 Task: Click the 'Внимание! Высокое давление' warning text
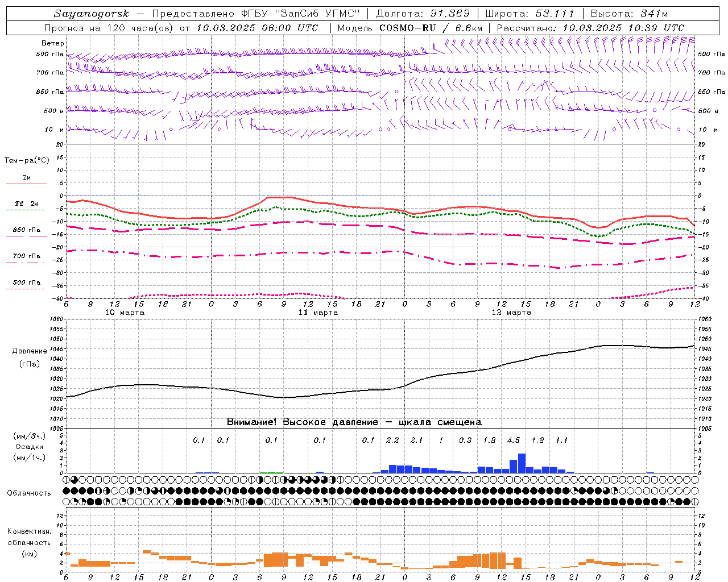(x=302, y=422)
